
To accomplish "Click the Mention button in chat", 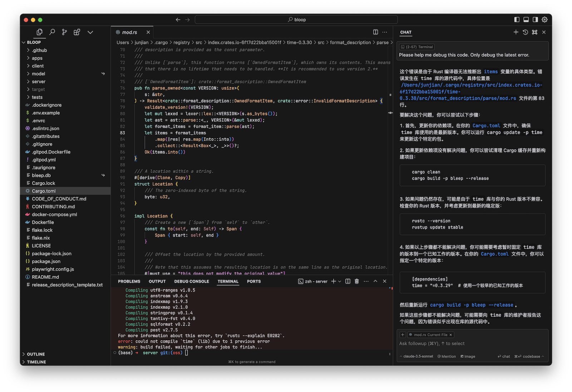I will click(447, 356).
